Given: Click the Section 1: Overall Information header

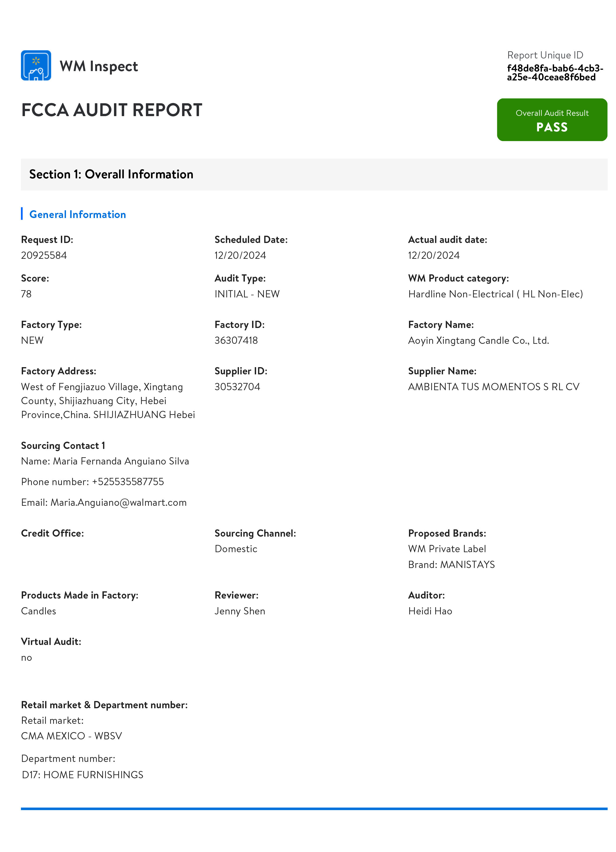Looking at the screenshot, I should pyautogui.click(x=111, y=174).
